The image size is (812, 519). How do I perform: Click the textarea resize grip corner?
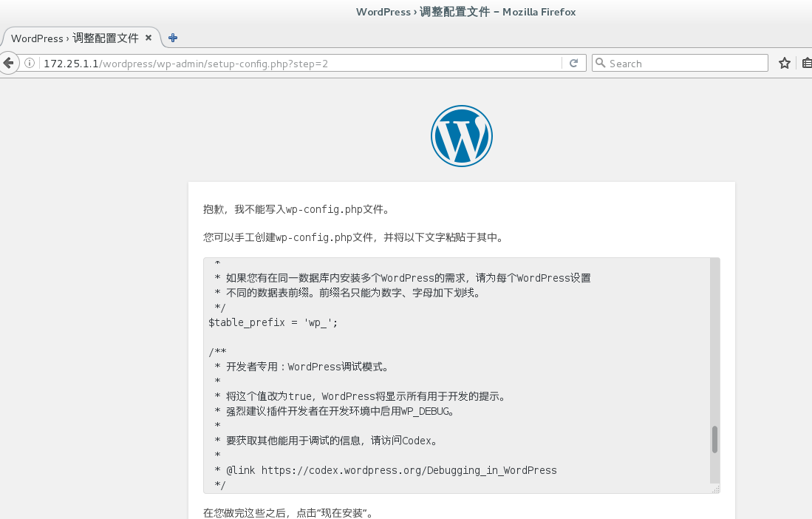pyautogui.click(x=716, y=489)
